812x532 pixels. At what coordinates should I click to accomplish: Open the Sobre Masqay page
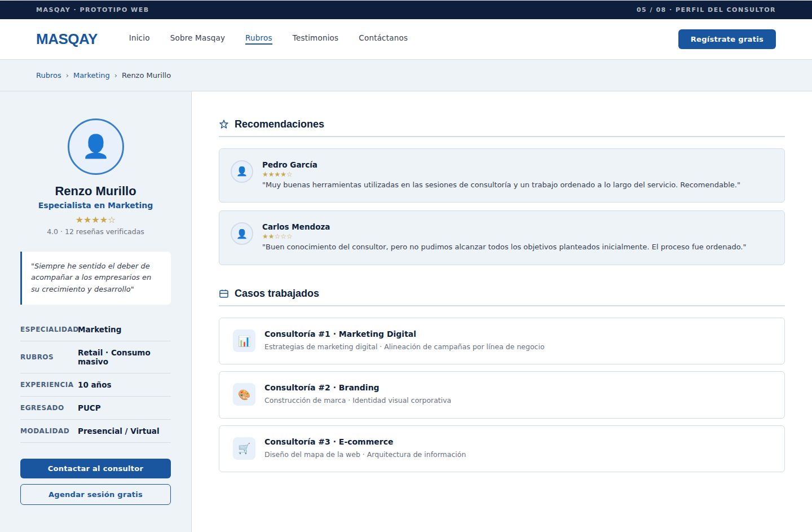click(197, 38)
